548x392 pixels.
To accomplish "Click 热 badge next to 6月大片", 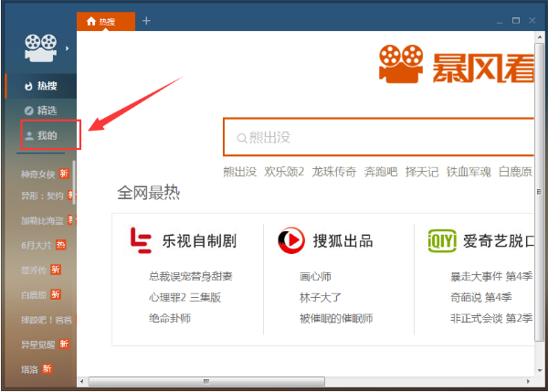I will pos(61,245).
